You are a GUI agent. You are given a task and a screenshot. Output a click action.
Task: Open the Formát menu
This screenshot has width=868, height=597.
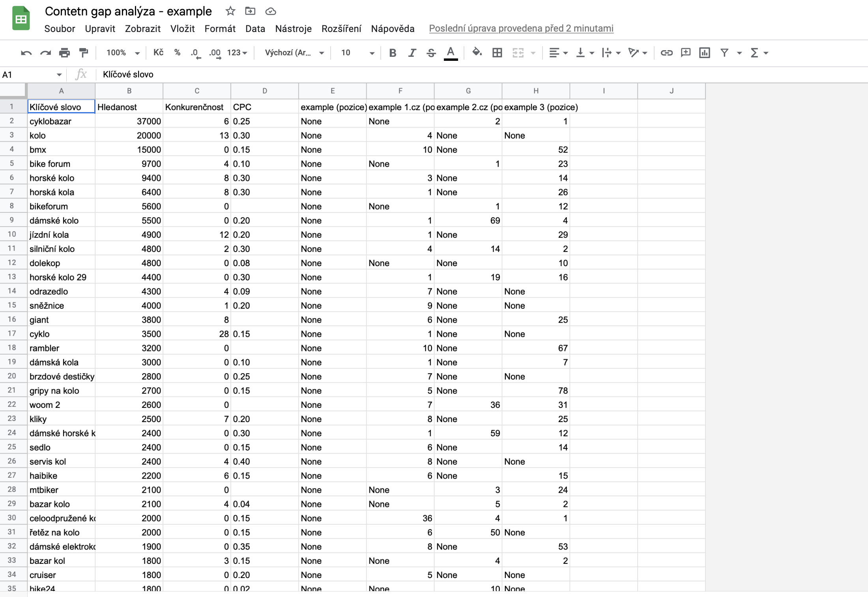(x=220, y=29)
